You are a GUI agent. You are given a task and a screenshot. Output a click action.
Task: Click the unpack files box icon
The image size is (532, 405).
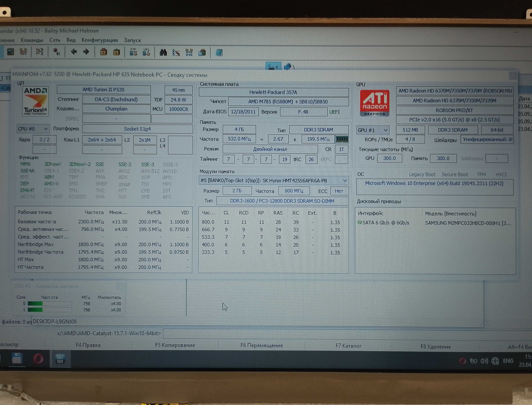click(x=117, y=52)
